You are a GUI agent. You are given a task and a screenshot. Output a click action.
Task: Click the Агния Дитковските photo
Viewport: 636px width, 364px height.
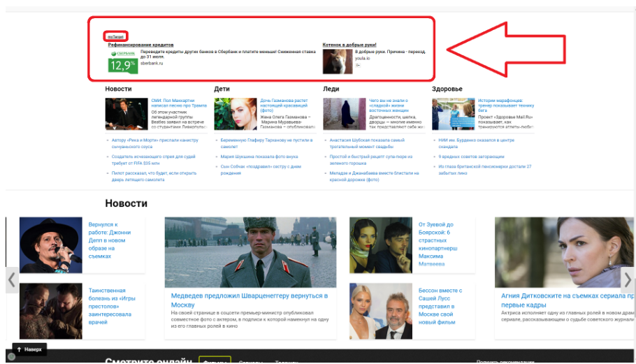564,252
